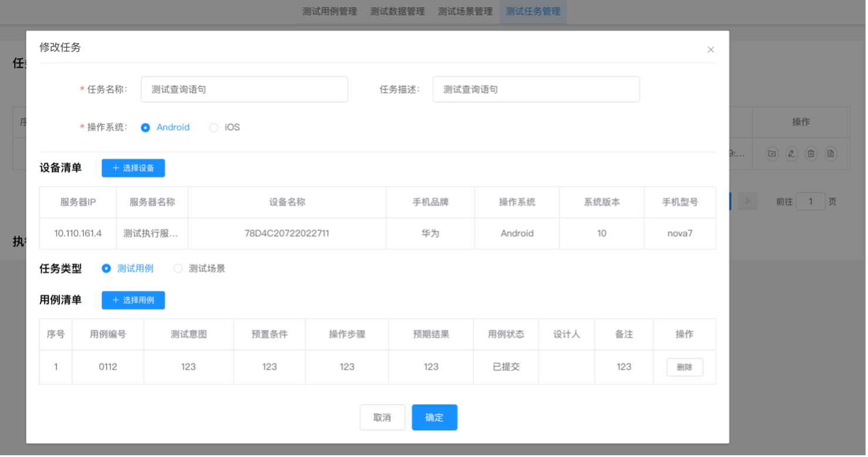Delete use case 0112 with 删除 button
Viewport: 868px width, 457px height.
coord(684,367)
